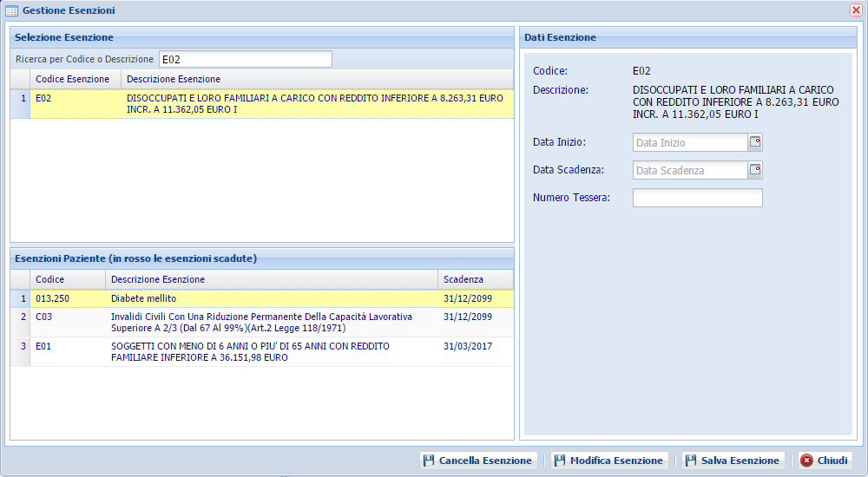Click into the Data Scadenza date field
This screenshot has height=477, width=868.
(x=690, y=170)
